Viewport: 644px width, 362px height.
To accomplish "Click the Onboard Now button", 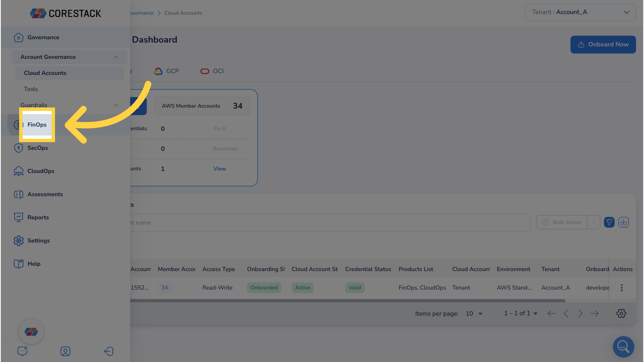I will pos(603,45).
